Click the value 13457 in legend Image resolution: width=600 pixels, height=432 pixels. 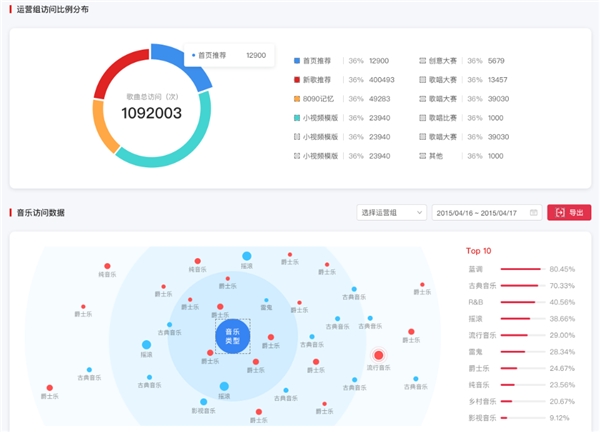497,80
